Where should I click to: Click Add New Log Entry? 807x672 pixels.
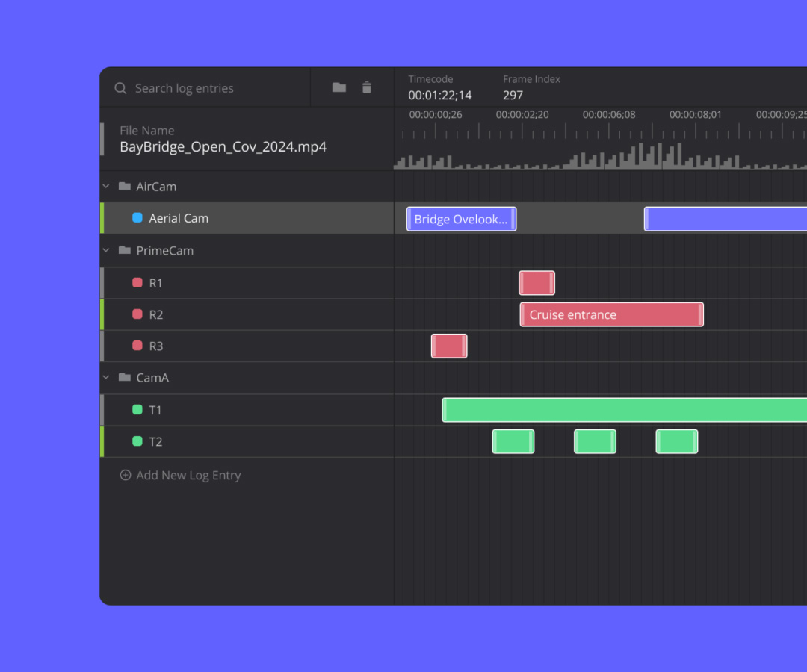point(188,475)
